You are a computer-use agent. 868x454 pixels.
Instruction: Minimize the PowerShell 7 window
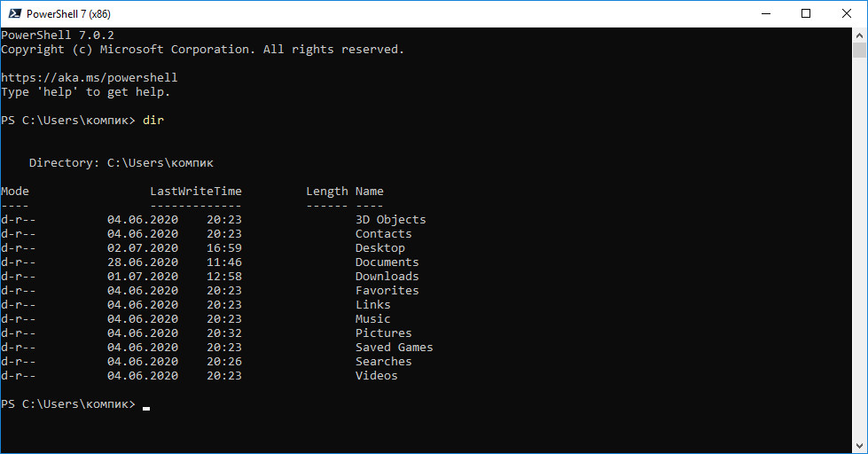[x=766, y=14]
